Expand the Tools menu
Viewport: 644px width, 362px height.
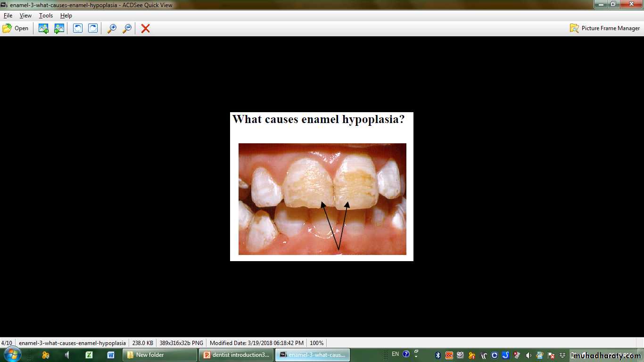[x=46, y=16]
